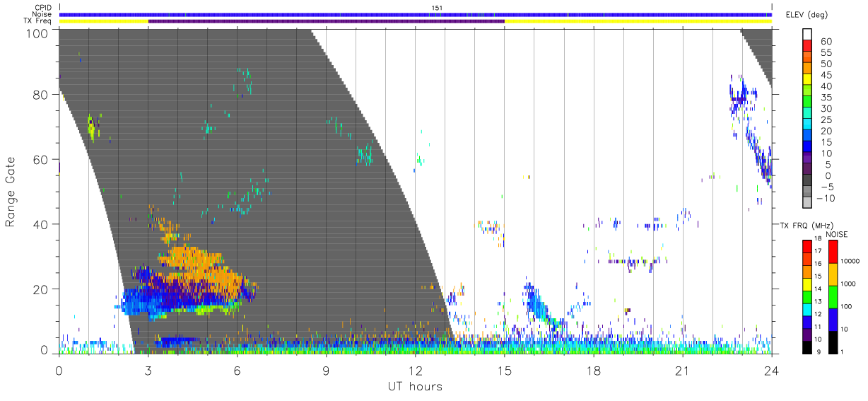
Task: Click the UT hours axis title
Action: pyautogui.click(x=414, y=386)
